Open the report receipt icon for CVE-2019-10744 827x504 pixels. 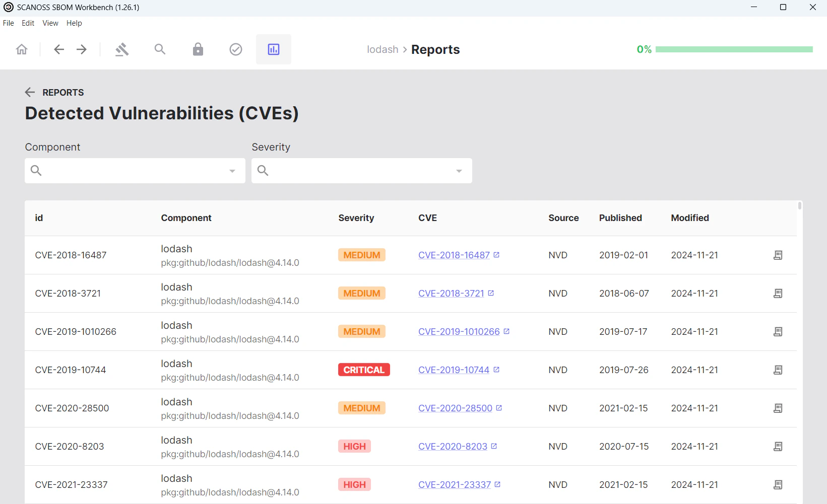coord(778,370)
